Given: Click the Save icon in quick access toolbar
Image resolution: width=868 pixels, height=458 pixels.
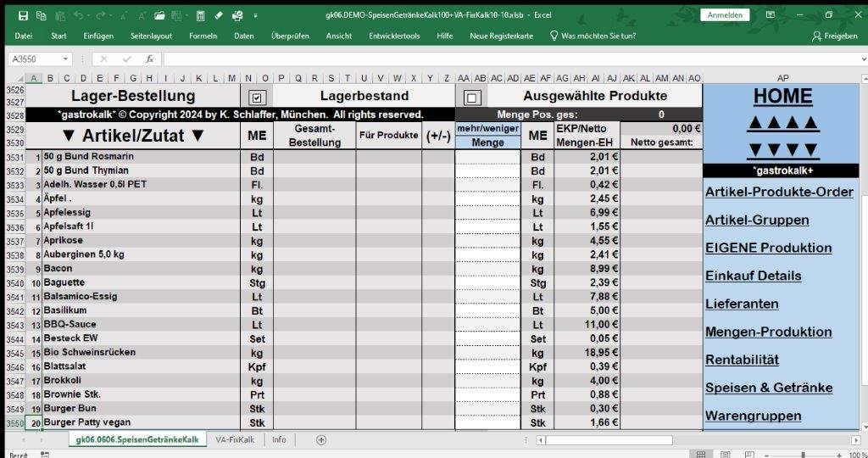Looking at the screenshot, I should tap(23, 15).
